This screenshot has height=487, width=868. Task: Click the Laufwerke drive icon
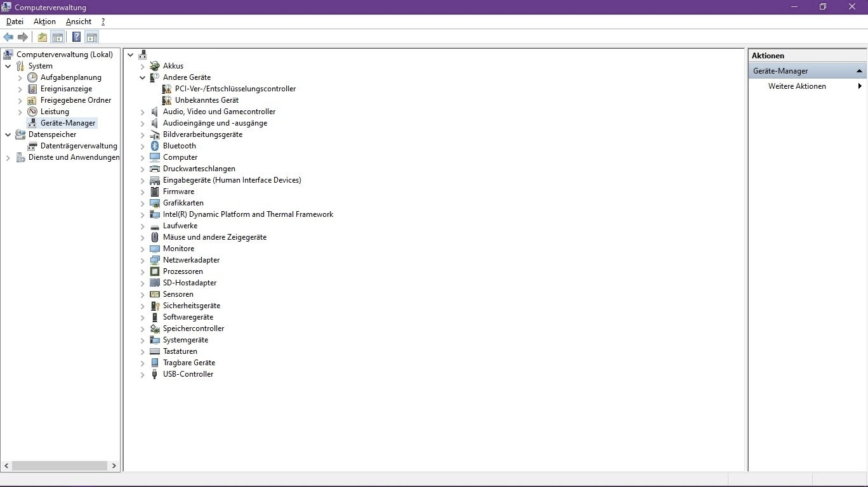coord(155,226)
